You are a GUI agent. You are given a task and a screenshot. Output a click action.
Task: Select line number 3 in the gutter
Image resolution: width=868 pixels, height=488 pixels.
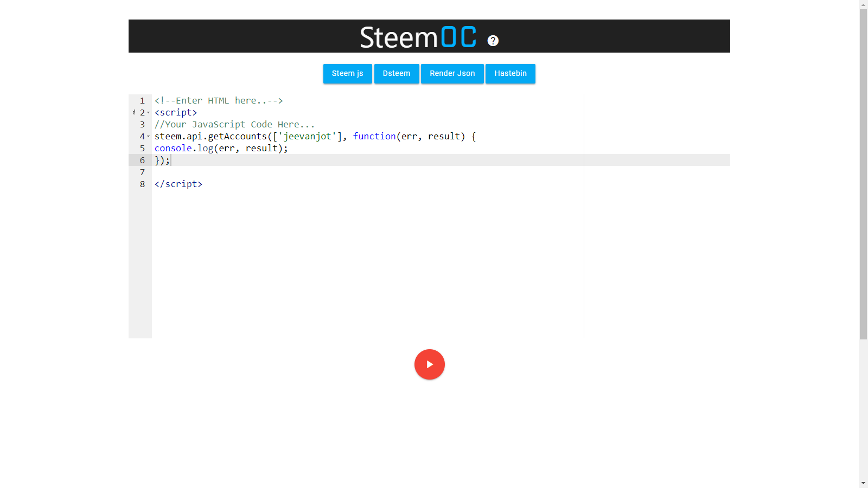point(142,125)
